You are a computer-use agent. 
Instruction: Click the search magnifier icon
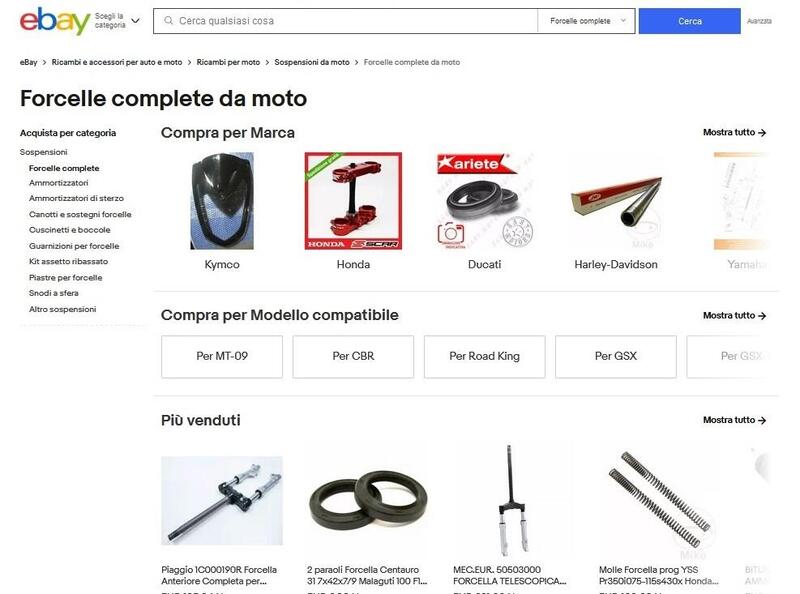tap(168, 21)
